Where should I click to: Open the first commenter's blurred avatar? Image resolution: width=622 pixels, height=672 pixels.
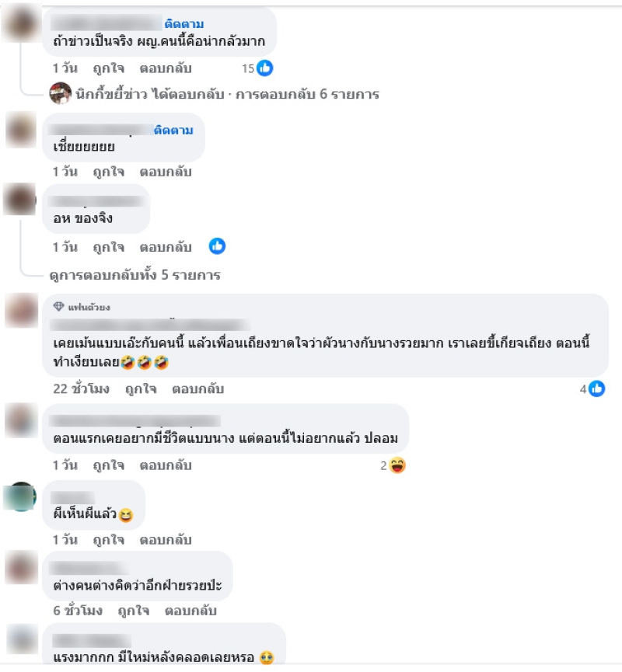point(20,24)
